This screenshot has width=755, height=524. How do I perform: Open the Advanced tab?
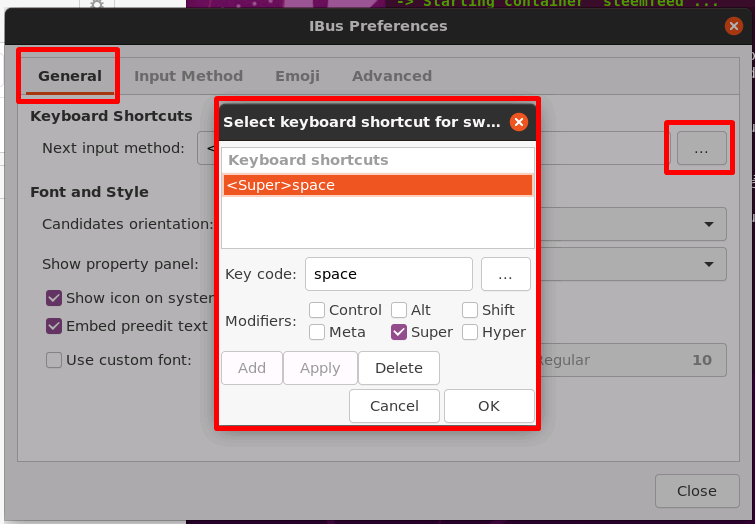(391, 76)
